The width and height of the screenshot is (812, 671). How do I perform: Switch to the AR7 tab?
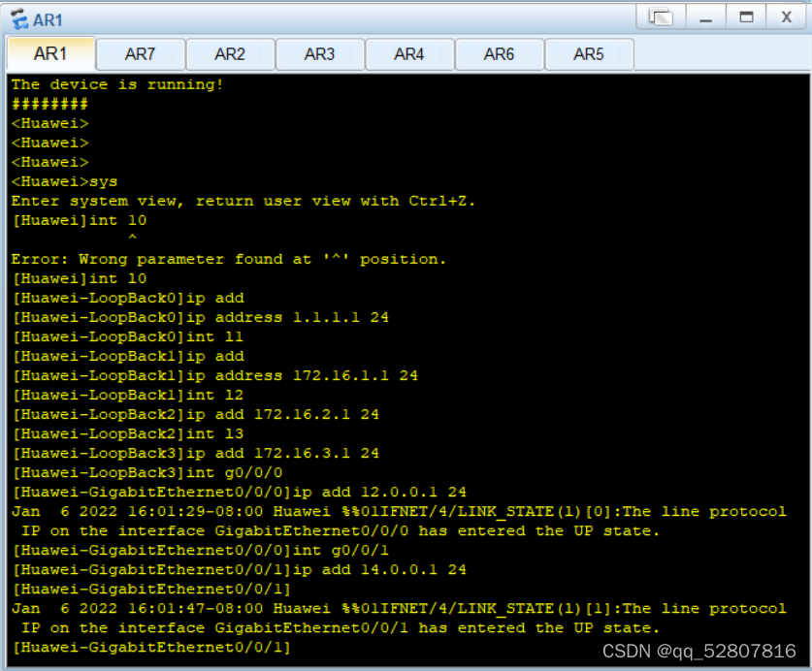tap(141, 54)
